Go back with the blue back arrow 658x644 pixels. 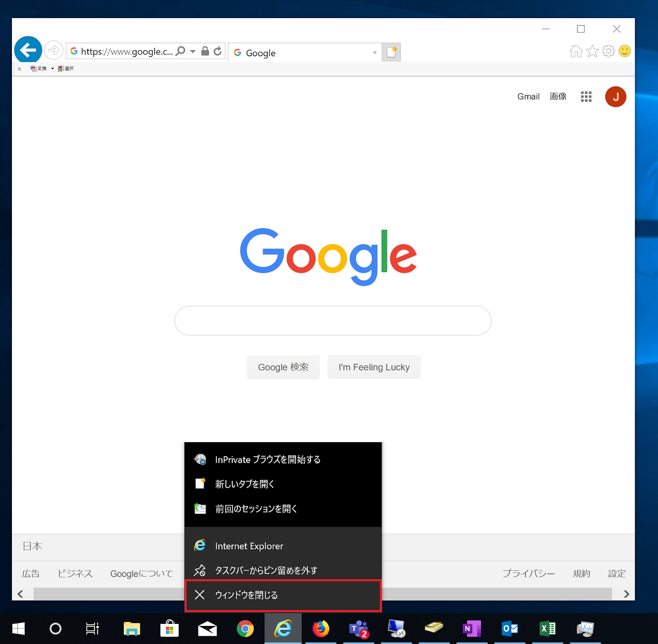pyautogui.click(x=28, y=50)
